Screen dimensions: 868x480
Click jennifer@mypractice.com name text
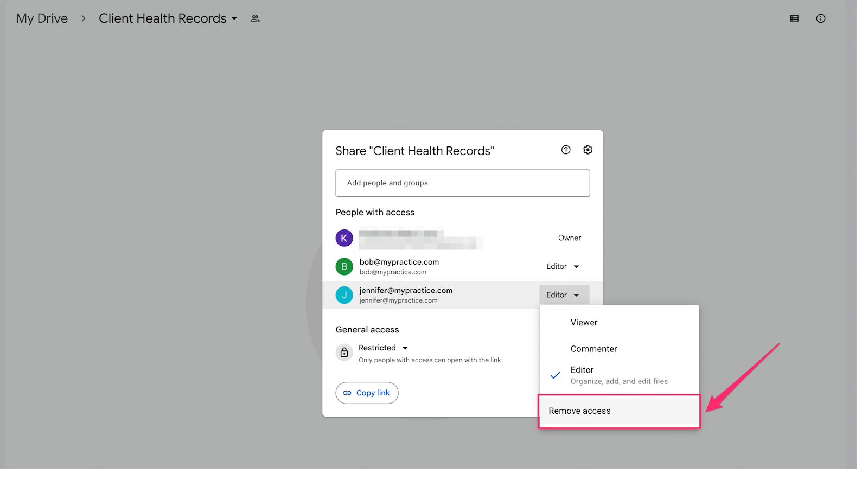click(x=406, y=291)
